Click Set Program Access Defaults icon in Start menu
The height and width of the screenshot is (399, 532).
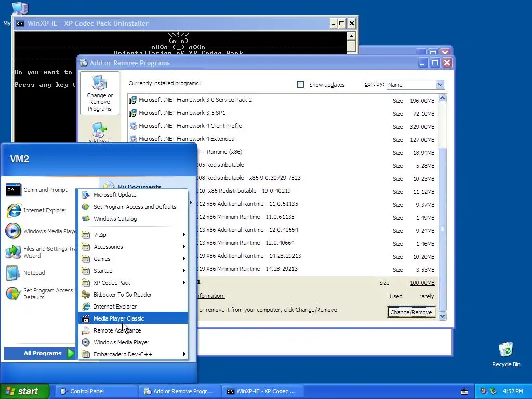point(14,294)
